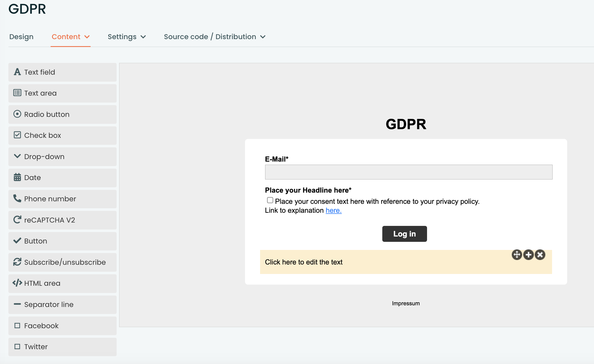
Task: Click into the E-Mail input field
Action: pyautogui.click(x=409, y=172)
